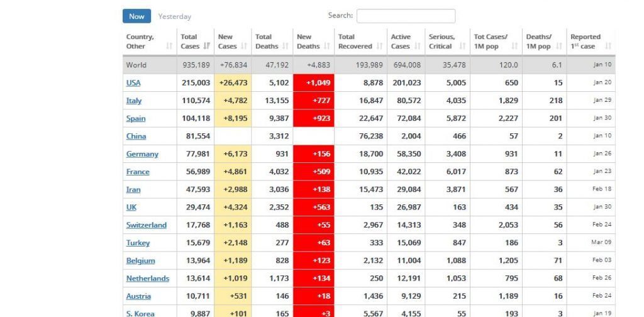Select World new cases +76,834
This screenshot has height=317, width=644.
click(233, 65)
